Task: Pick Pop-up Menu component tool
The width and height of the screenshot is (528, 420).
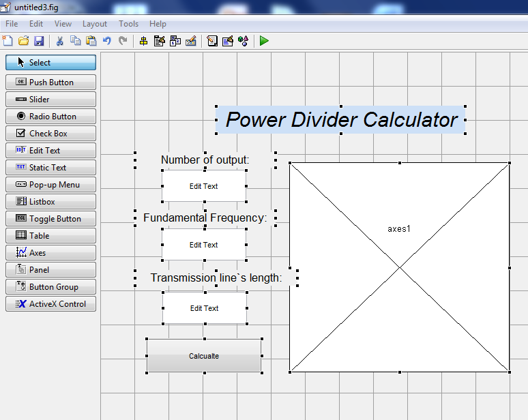Action: pyautogui.click(x=51, y=184)
